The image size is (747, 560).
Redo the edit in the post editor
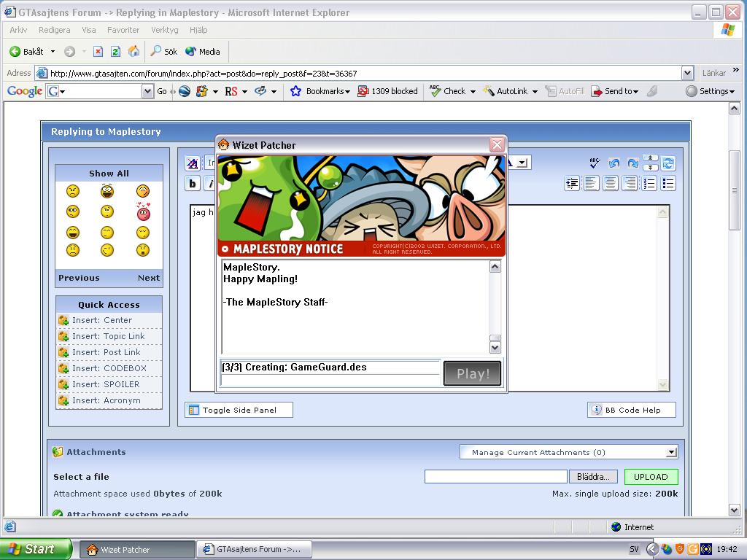coord(632,163)
